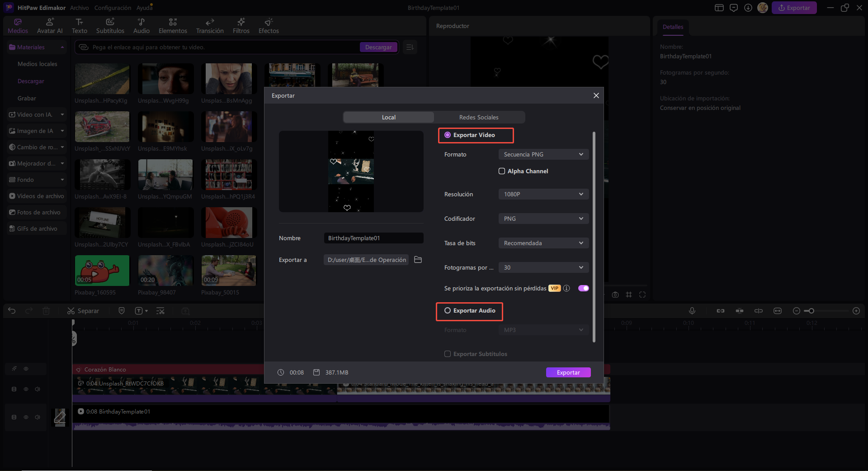Switch to the Redes Sociales tab
This screenshot has height=471, width=868.
pyautogui.click(x=479, y=117)
